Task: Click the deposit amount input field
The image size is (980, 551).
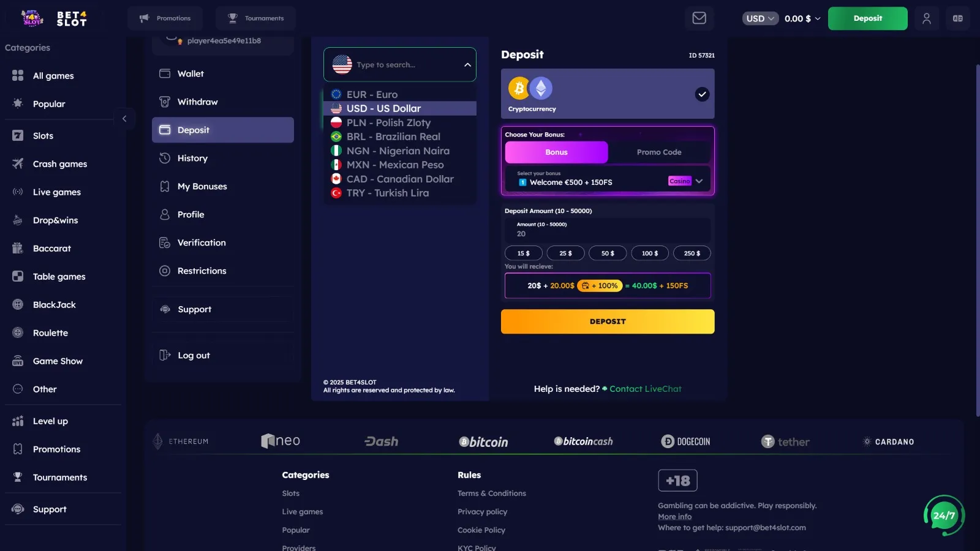Action: tap(607, 233)
